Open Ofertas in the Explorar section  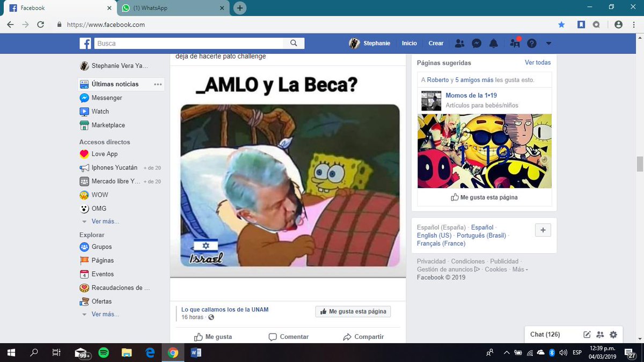pos(101,301)
